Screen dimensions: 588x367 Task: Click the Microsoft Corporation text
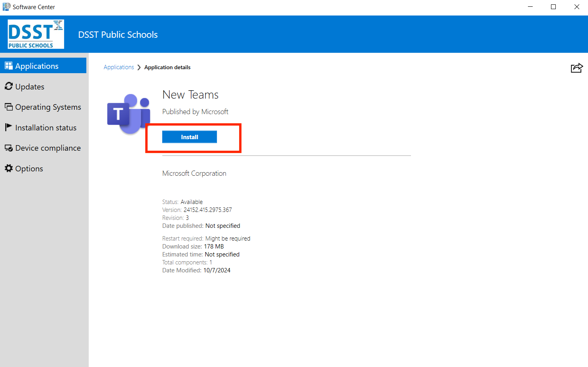(194, 173)
